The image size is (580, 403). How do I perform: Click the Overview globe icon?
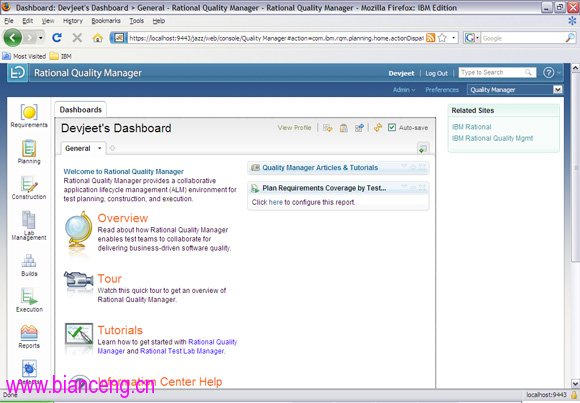pos(78,230)
